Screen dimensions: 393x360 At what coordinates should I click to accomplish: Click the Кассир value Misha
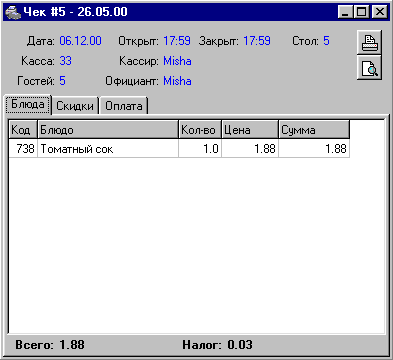click(x=177, y=61)
